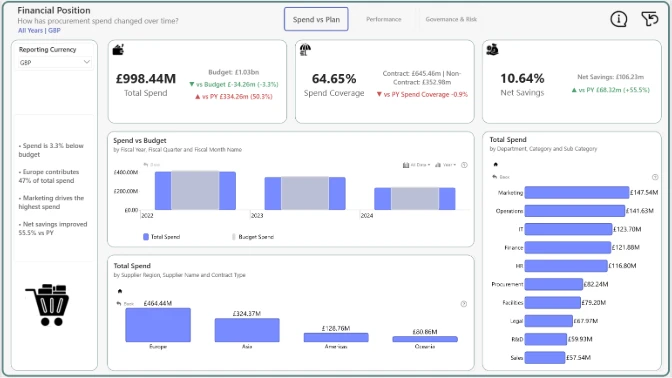The height and width of the screenshot is (378, 672).
Task: Click home icon in Supplier Region chart
Action: 120,291
